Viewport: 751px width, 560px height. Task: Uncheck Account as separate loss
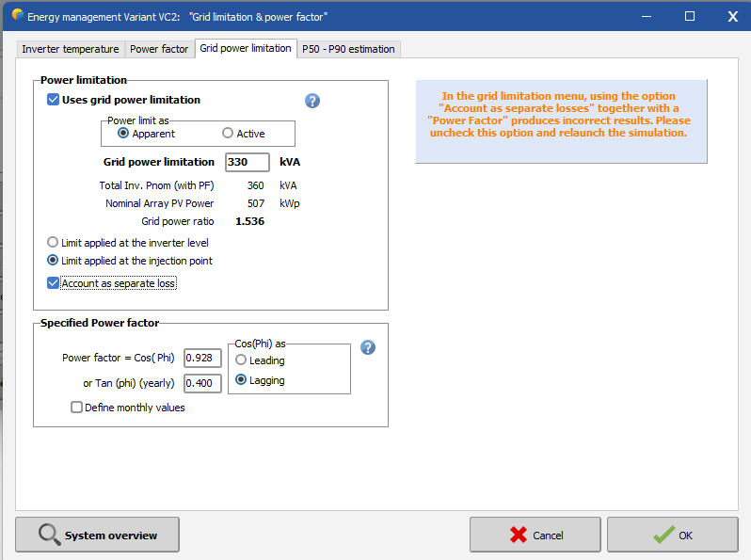tap(54, 283)
